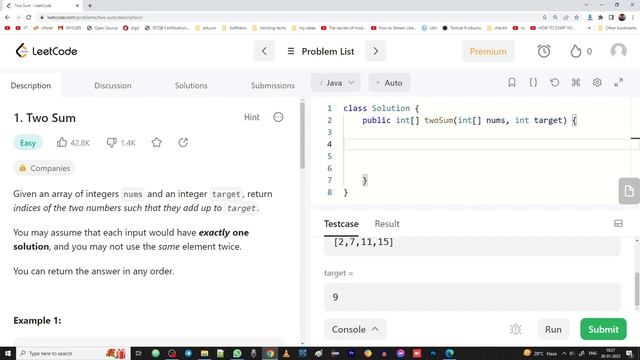Click the LeetCode logo

(x=46, y=51)
